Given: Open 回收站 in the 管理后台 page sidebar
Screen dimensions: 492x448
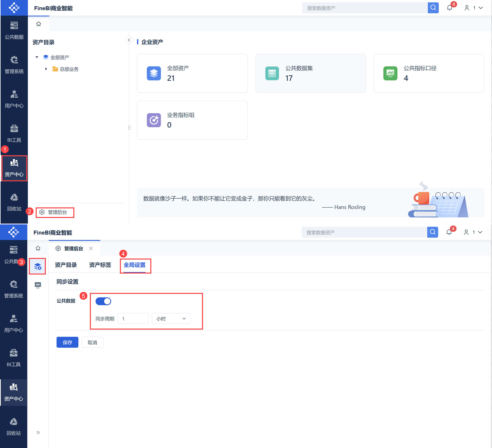Looking at the screenshot, I should click(x=14, y=427).
